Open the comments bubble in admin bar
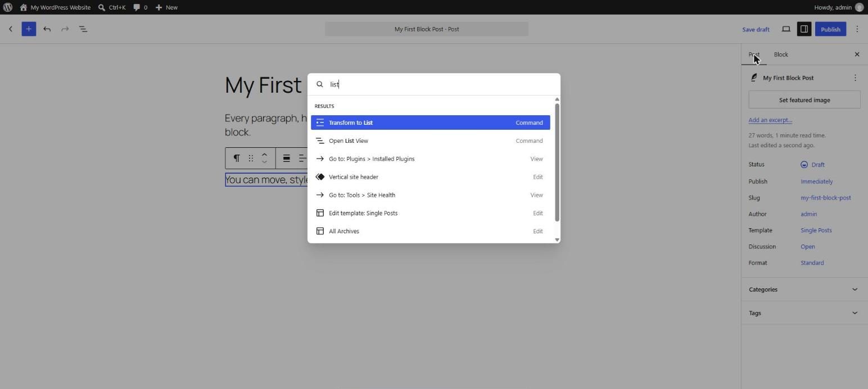The image size is (868, 389). coord(141,7)
